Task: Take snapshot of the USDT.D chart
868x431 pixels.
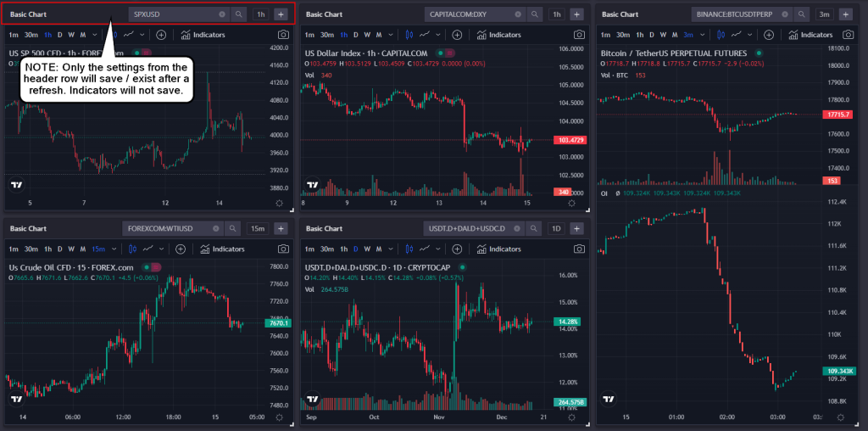Action: click(579, 249)
